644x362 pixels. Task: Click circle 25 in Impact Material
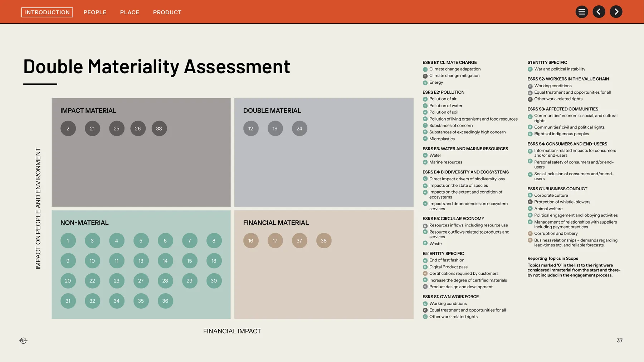[x=117, y=128]
